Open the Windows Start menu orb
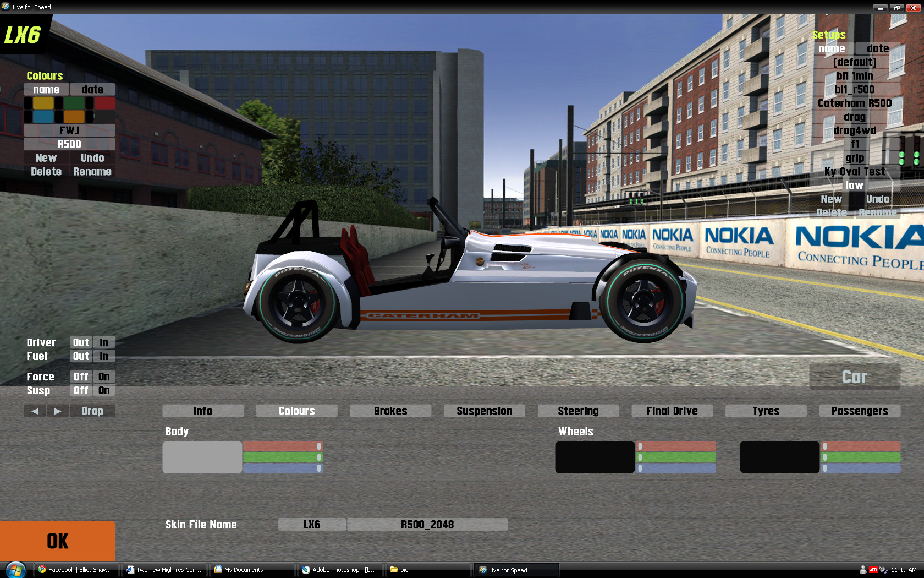 click(15, 570)
